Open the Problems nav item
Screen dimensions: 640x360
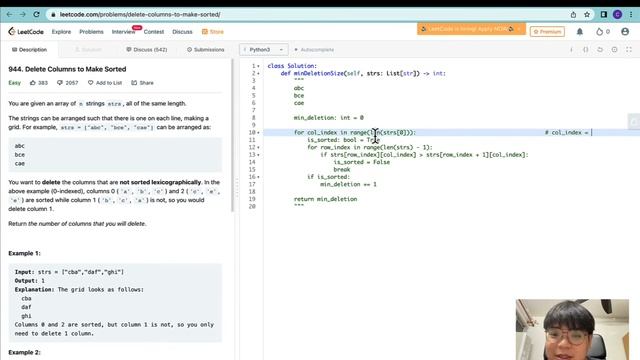[x=91, y=32]
